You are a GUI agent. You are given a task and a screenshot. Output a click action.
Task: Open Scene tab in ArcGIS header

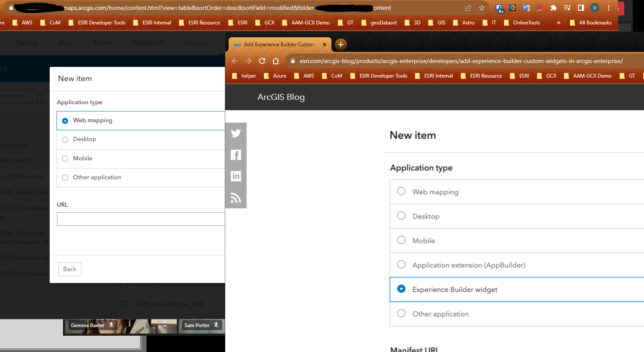tap(102, 43)
